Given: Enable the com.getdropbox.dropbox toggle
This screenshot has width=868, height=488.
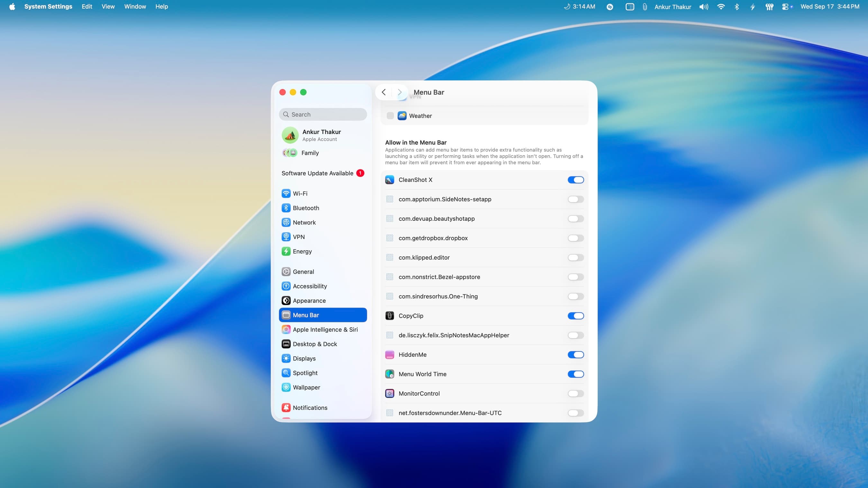Looking at the screenshot, I should click(575, 238).
